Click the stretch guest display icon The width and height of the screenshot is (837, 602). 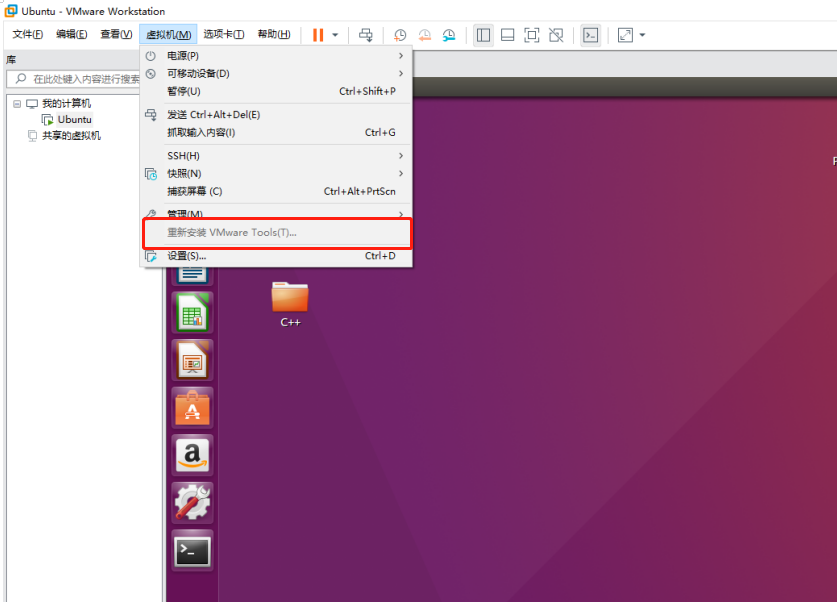pos(625,35)
